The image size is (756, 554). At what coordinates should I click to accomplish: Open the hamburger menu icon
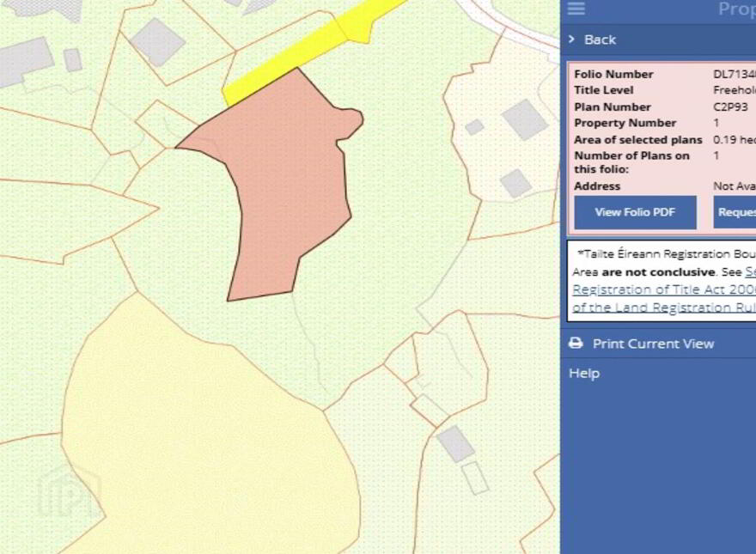coord(576,9)
